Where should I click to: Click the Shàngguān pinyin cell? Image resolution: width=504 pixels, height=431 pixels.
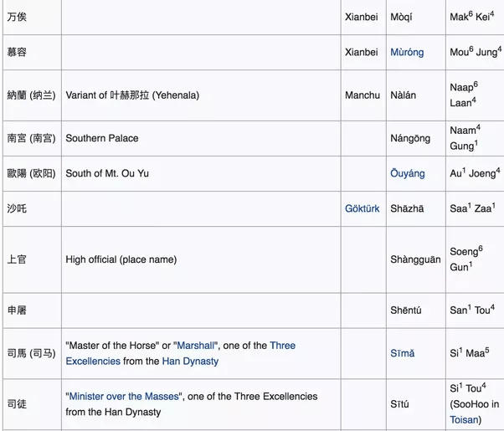(416, 259)
